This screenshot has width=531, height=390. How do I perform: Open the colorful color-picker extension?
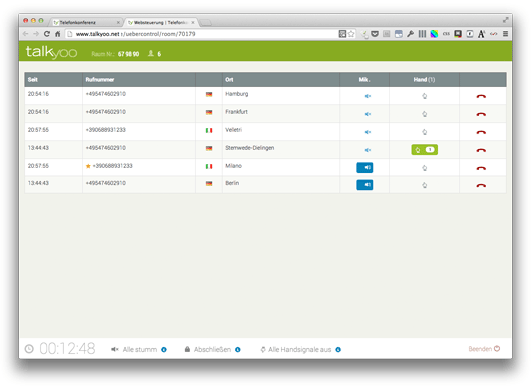click(434, 34)
